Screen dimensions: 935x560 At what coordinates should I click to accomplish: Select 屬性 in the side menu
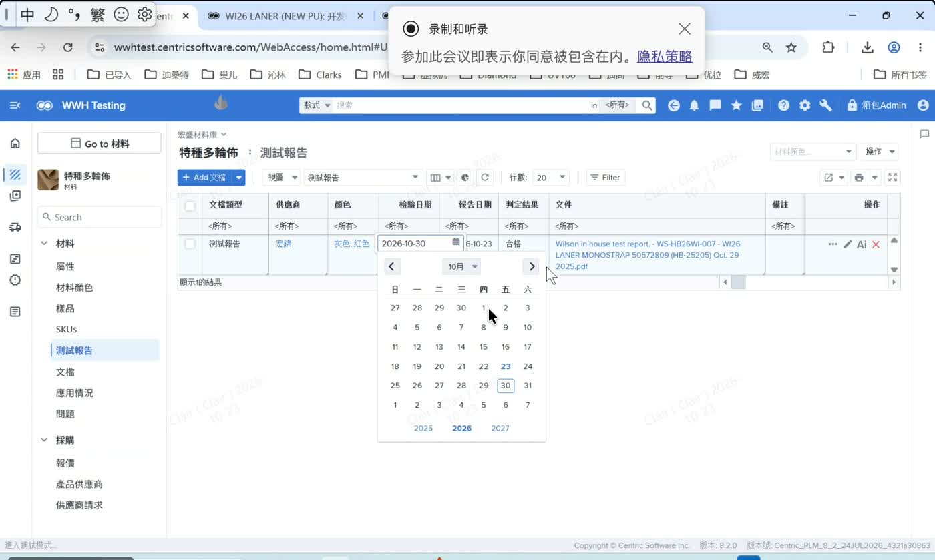click(65, 266)
